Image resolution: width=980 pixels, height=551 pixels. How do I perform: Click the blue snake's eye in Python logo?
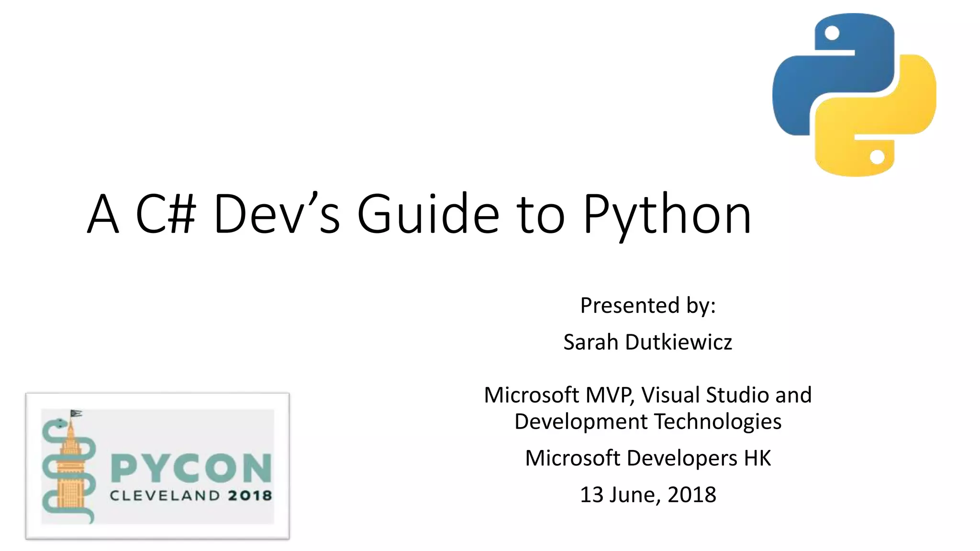point(832,33)
